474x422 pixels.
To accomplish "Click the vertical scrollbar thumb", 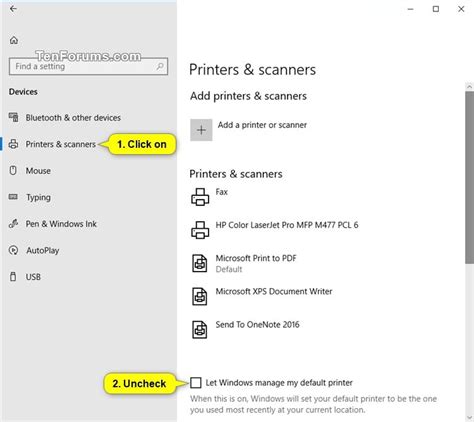I will (469, 178).
